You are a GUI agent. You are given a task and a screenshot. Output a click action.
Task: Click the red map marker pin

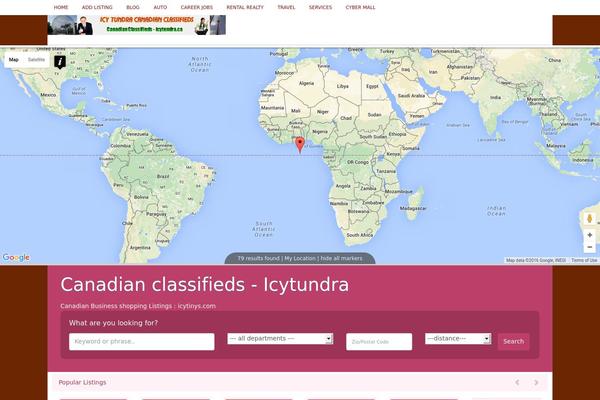tap(300, 145)
